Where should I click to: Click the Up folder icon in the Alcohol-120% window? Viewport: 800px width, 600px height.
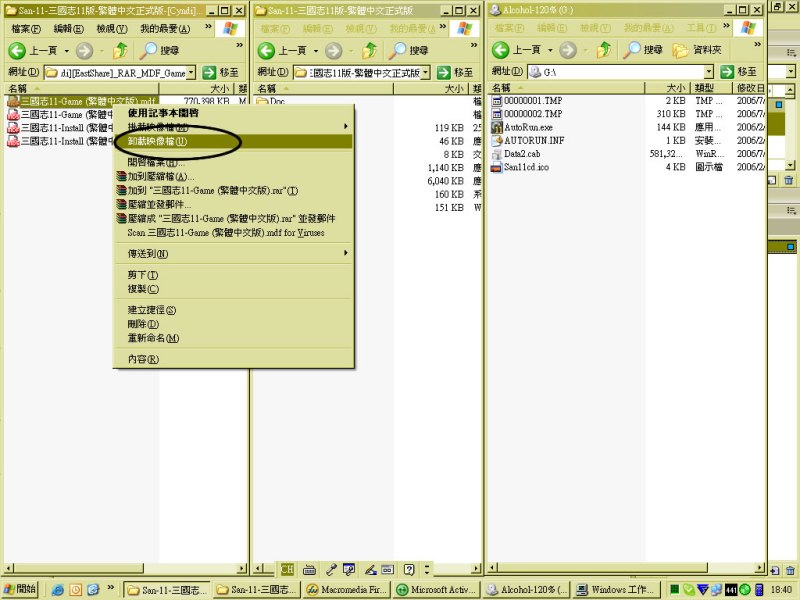[604, 49]
